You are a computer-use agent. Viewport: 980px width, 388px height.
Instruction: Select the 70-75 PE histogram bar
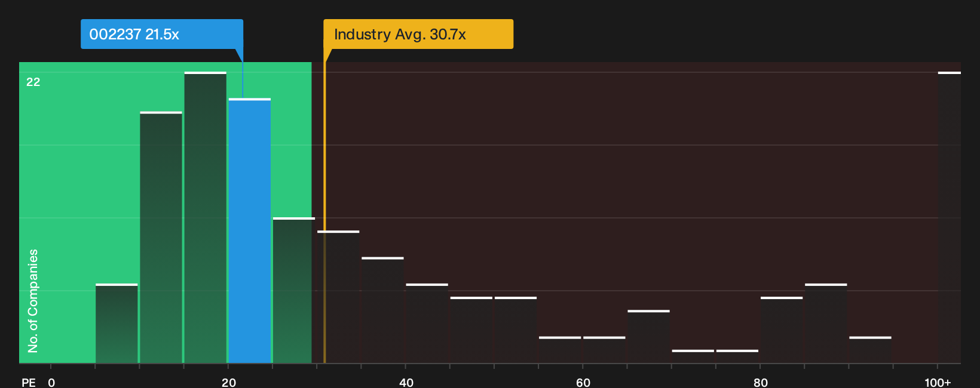click(693, 356)
